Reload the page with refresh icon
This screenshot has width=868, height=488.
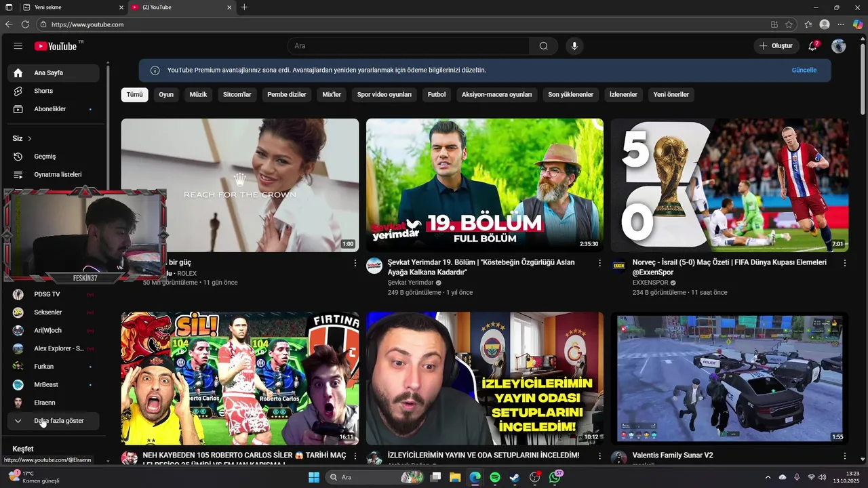[25, 24]
